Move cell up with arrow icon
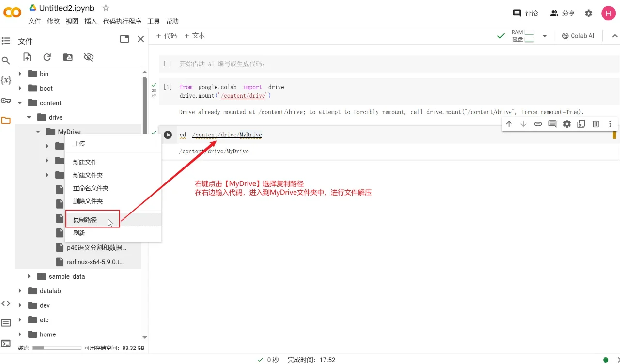This screenshot has height=364, width=620. [509, 124]
